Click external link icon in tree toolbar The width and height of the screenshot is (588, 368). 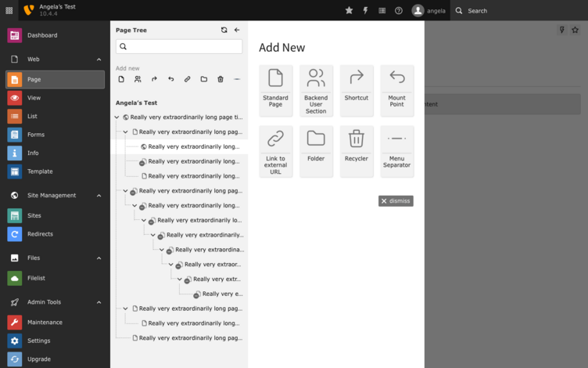[188, 79]
